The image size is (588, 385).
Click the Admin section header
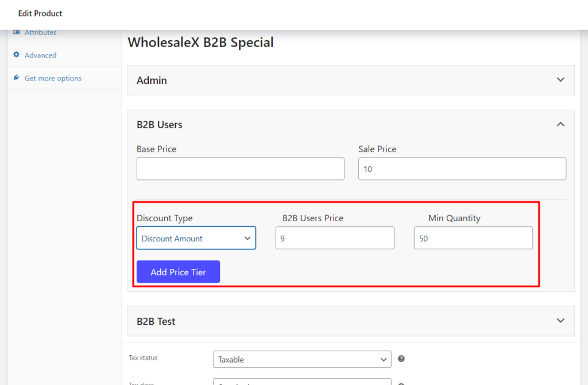pos(351,80)
